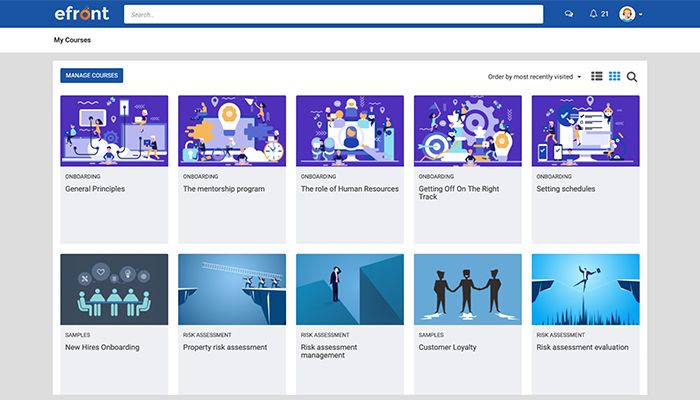Open The mentorship program course thumbnail

(232, 130)
